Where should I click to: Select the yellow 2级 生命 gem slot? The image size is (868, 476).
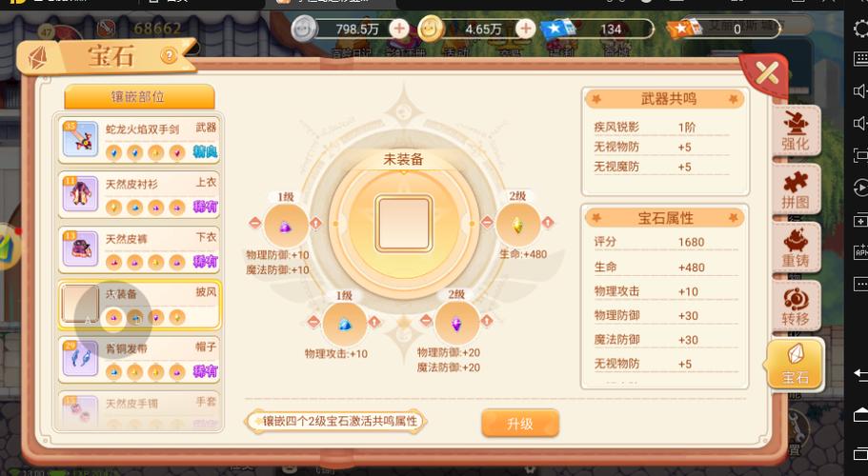pos(517,224)
